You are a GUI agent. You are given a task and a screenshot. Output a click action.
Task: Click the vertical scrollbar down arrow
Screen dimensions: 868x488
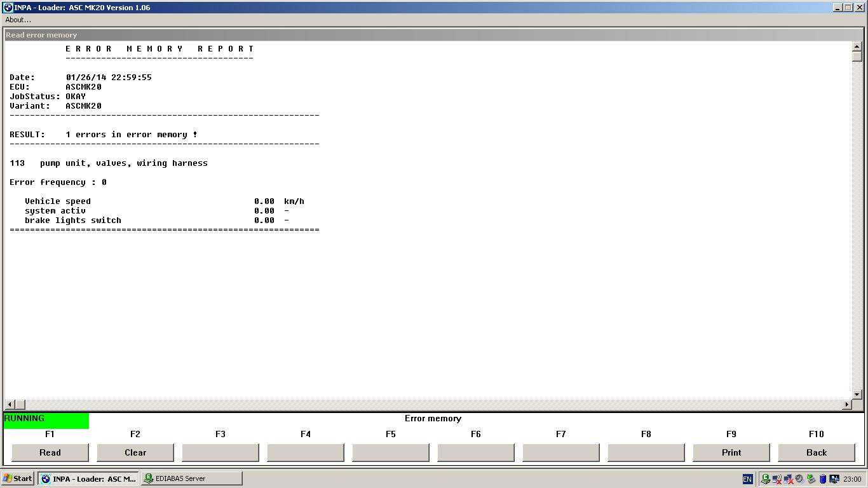pos(857,395)
